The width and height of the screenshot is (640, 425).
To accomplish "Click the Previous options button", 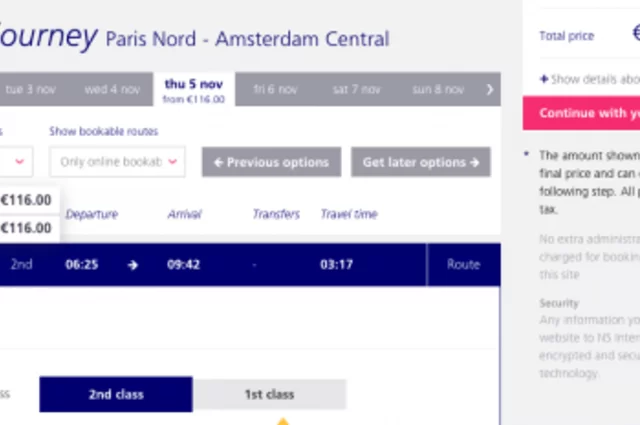I will [x=271, y=162].
